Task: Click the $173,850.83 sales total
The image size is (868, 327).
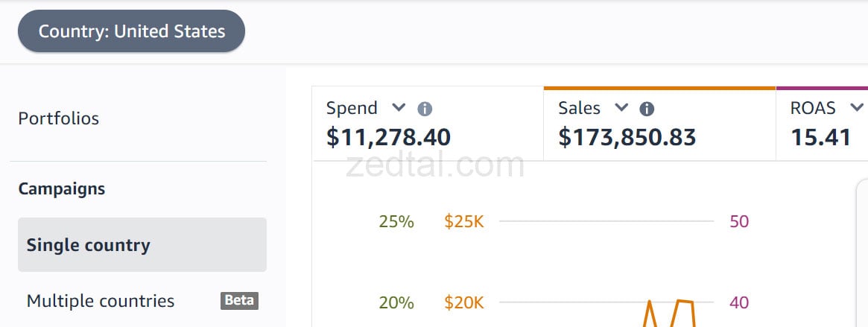Action: [x=627, y=137]
